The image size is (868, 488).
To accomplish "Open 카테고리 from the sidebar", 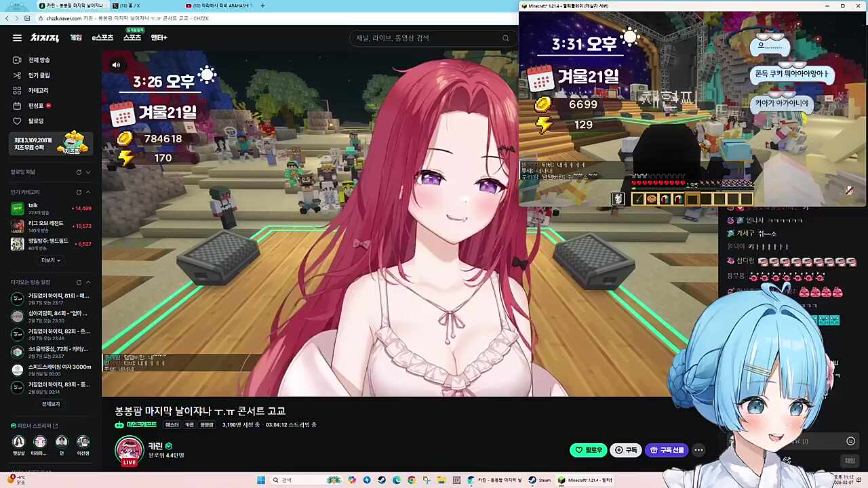I will tap(38, 91).
